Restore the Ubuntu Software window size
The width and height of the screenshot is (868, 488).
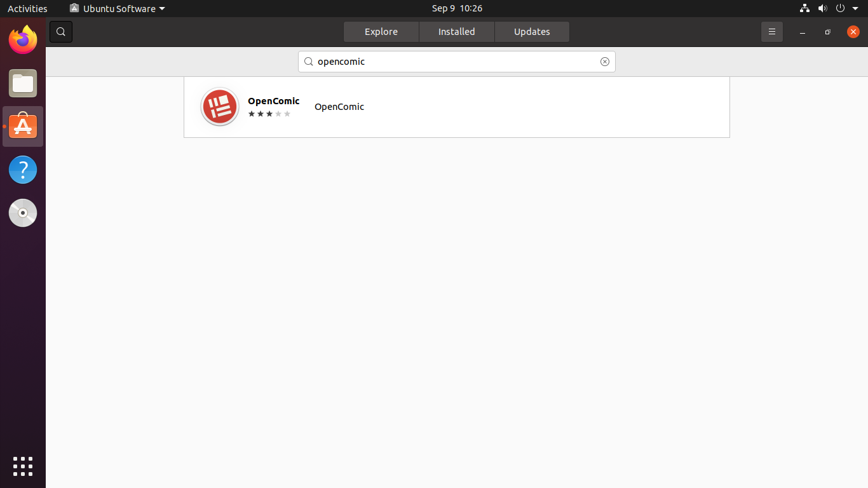click(x=827, y=32)
